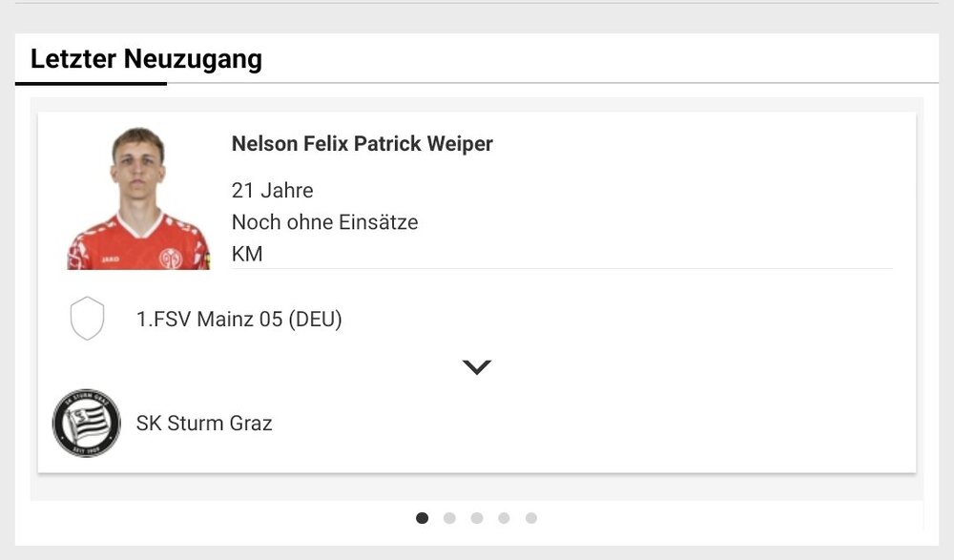Image resolution: width=954 pixels, height=560 pixels.
Task: Jump to the third carousel dot
Action: point(477,518)
